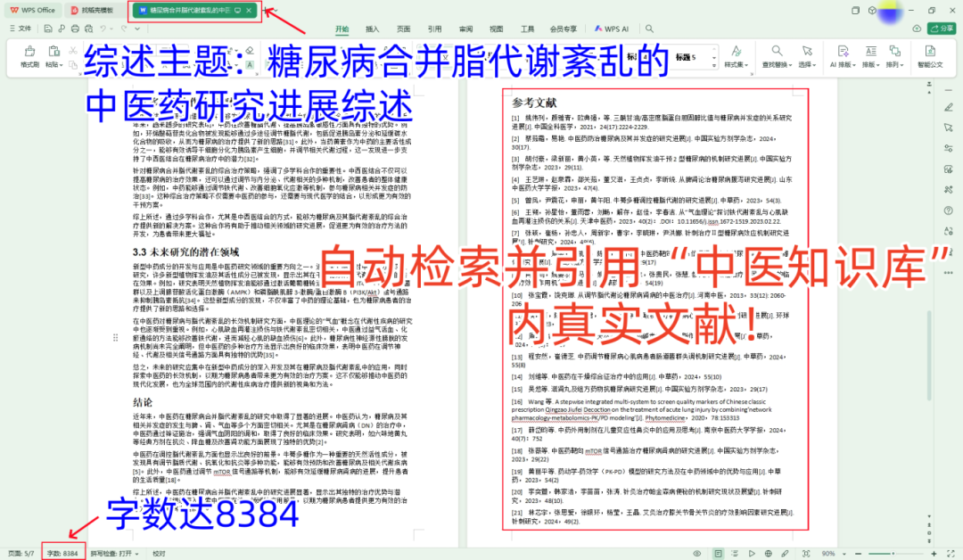Open zoom percentage 90% dropdown
The width and height of the screenshot is (963, 560).
pyautogui.click(x=844, y=554)
